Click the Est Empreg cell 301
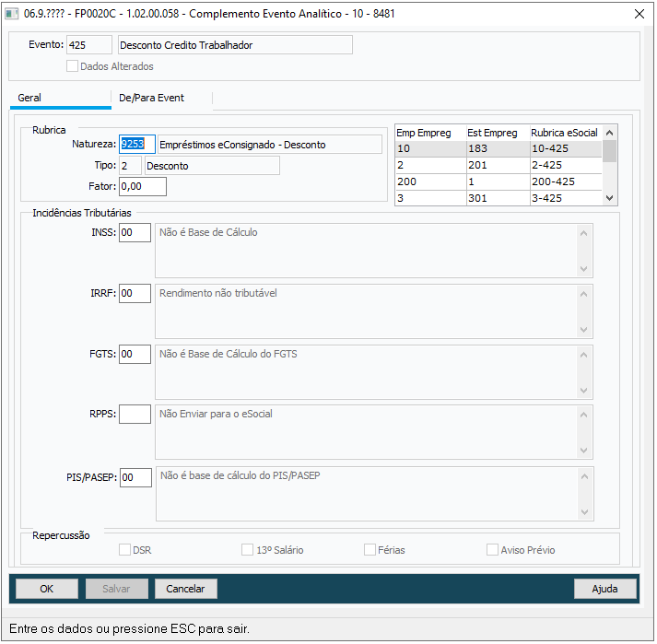657x644 pixels. coord(499,198)
